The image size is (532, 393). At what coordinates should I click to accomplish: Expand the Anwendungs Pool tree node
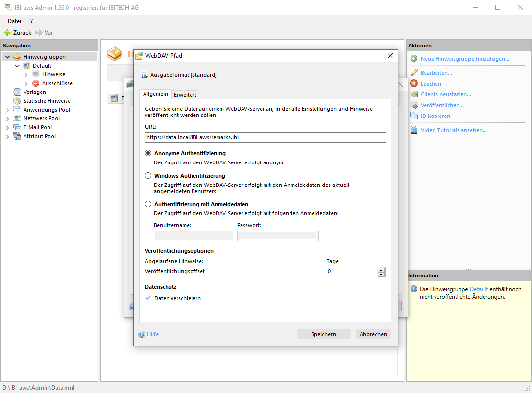(8, 110)
